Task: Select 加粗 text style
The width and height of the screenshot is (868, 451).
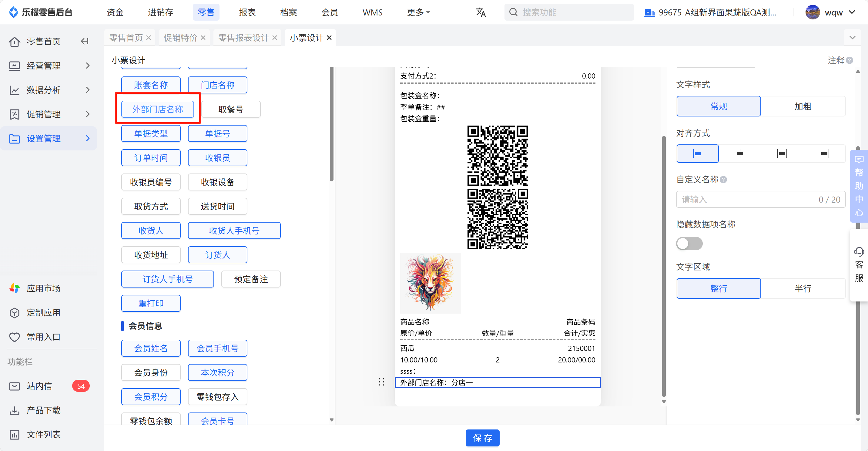Action: coord(803,106)
